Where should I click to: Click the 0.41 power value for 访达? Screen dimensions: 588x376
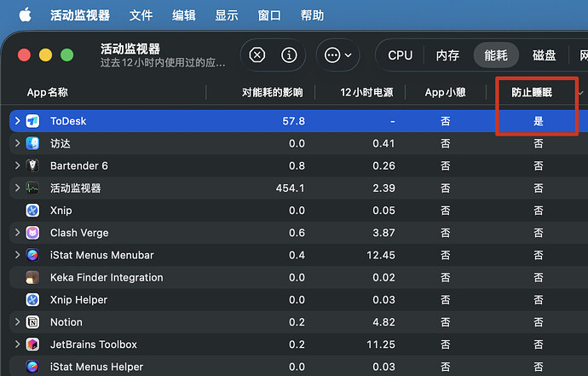[383, 143]
